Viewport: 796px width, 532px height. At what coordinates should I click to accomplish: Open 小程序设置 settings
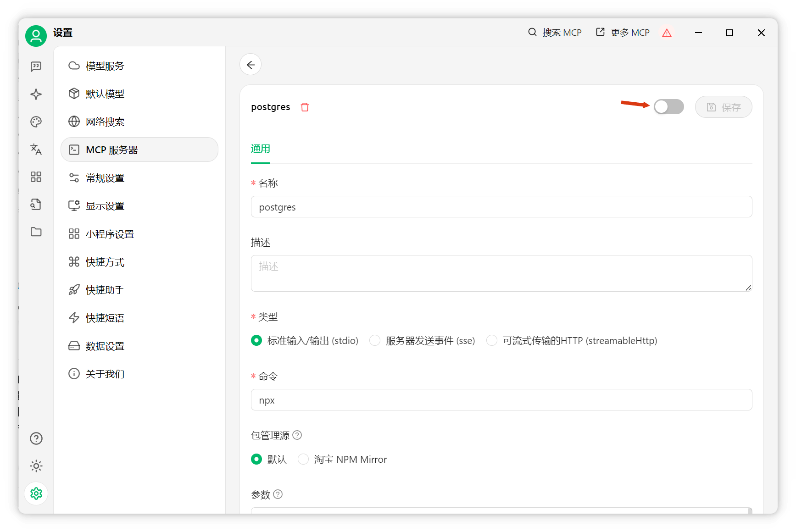click(x=139, y=234)
